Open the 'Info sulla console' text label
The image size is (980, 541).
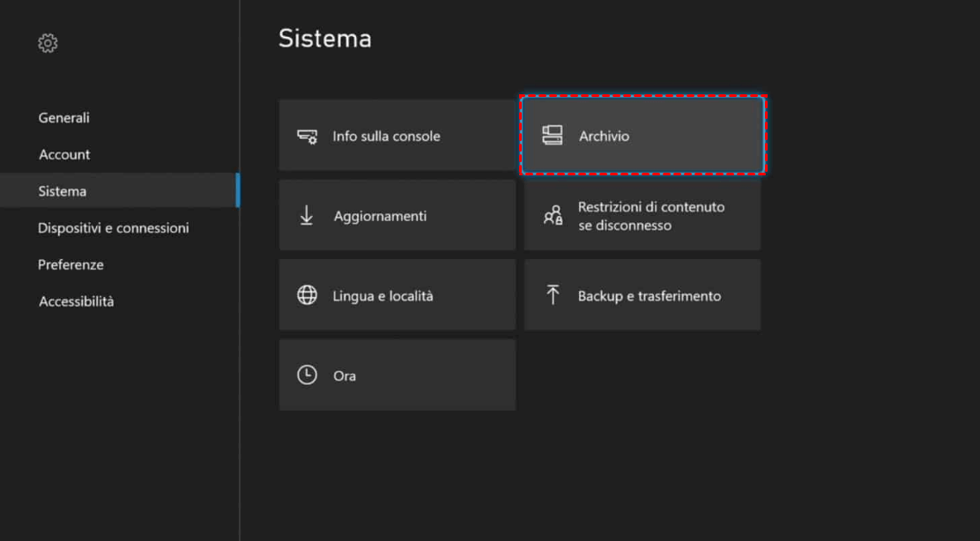coord(386,137)
